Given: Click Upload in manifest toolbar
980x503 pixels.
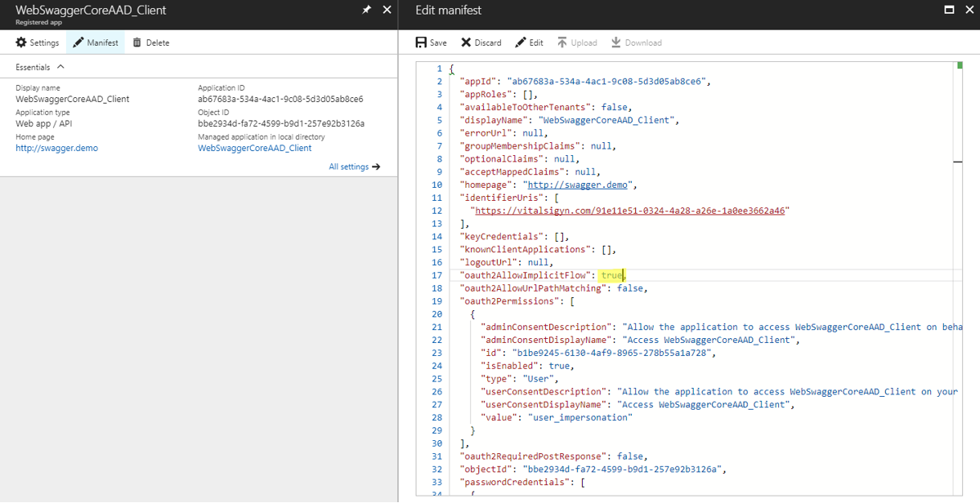Looking at the screenshot, I should pos(577,42).
